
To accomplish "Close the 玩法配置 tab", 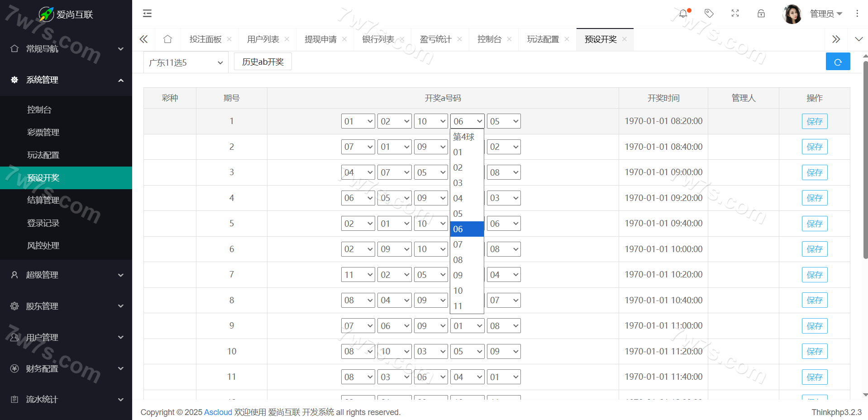I will [567, 39].
